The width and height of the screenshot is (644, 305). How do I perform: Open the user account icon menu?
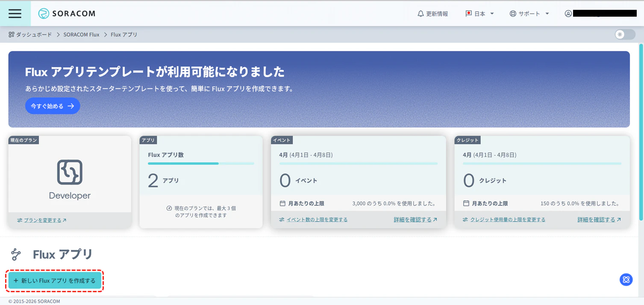tap(568, 14)
